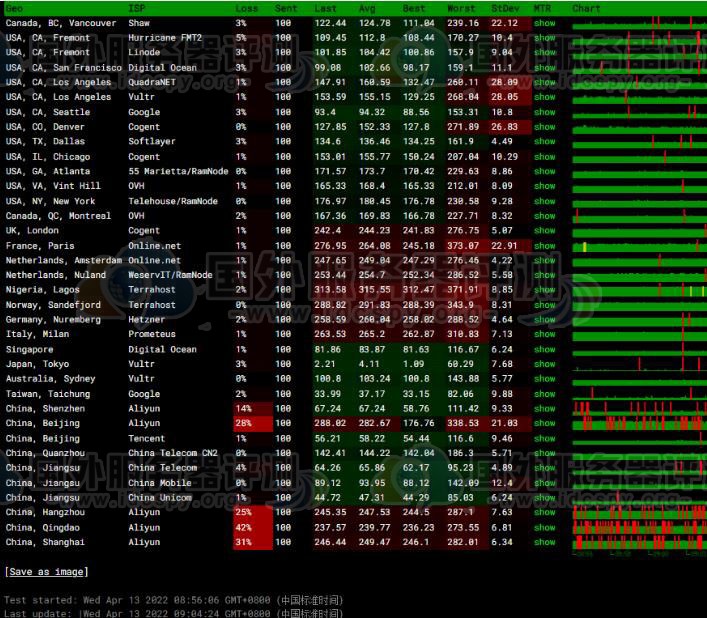Click the 25% loss cell for Hangzhou
The image size is (707, 618).
tap(253, 512)
